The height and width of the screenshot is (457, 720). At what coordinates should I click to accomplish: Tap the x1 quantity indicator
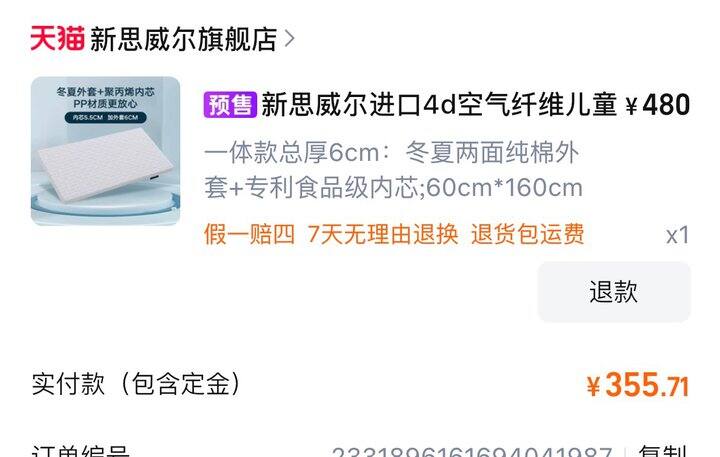point(678,235)
